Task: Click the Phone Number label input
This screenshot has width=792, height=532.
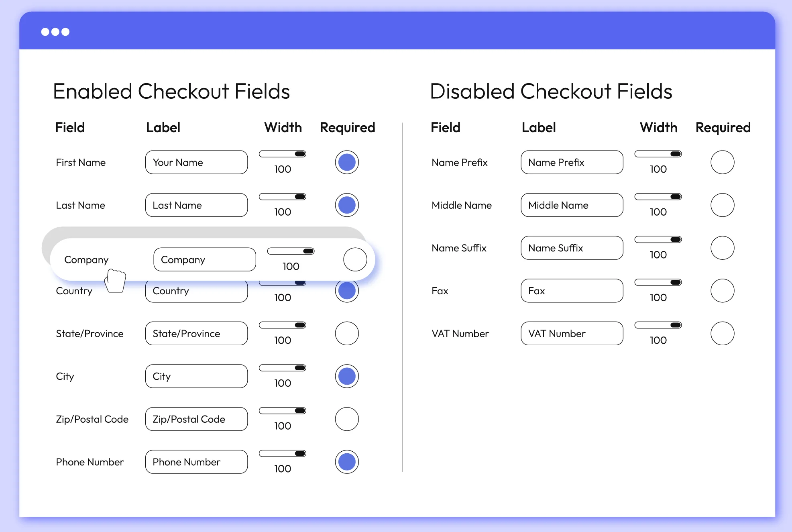Action: 196,462
